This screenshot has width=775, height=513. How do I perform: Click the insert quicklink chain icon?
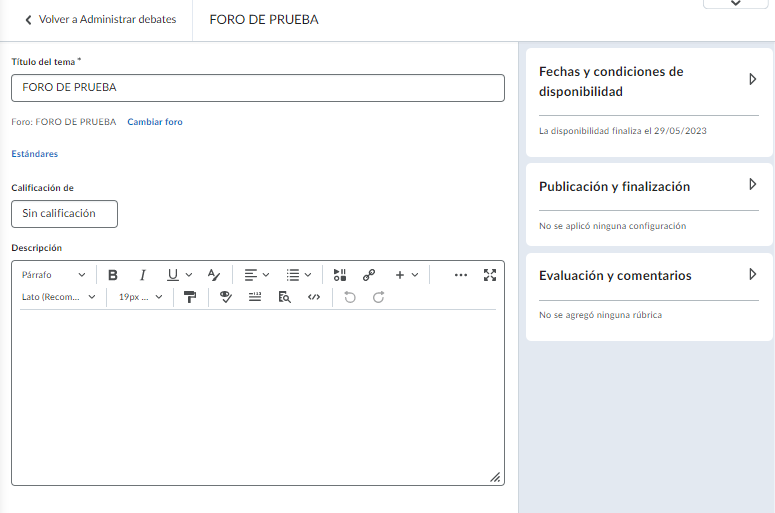tap(369, 275)
